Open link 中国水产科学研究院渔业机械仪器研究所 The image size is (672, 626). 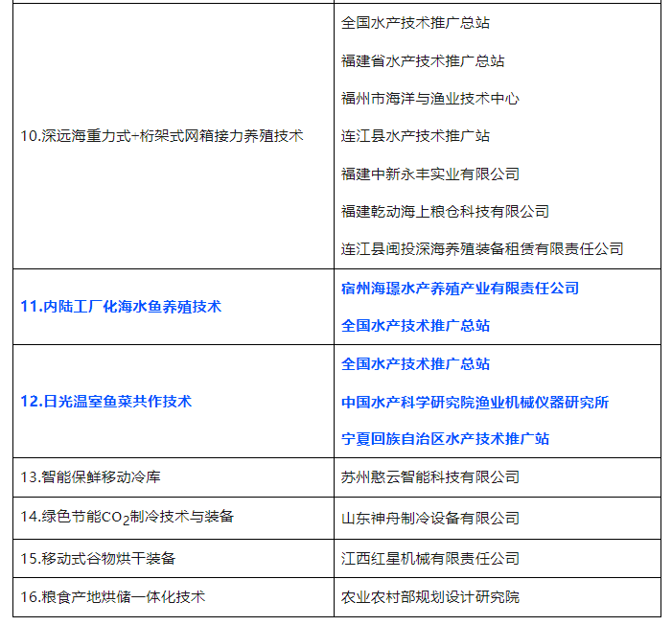(x=475, y=402)
